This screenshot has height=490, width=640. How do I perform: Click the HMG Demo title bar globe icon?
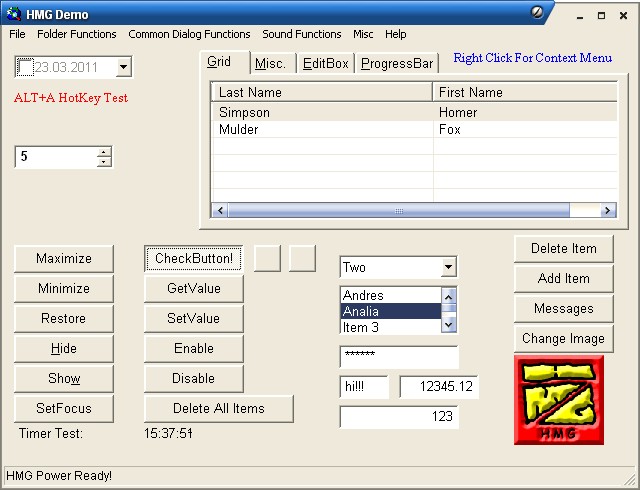(14, 14)
